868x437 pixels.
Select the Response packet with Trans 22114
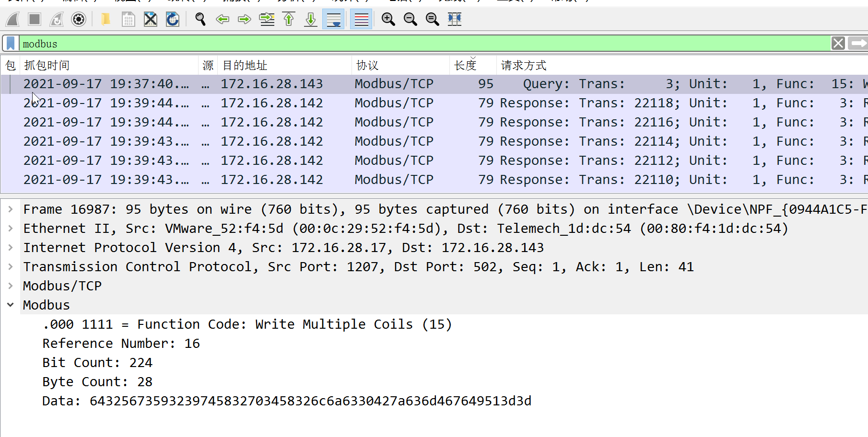click(434, 141)
